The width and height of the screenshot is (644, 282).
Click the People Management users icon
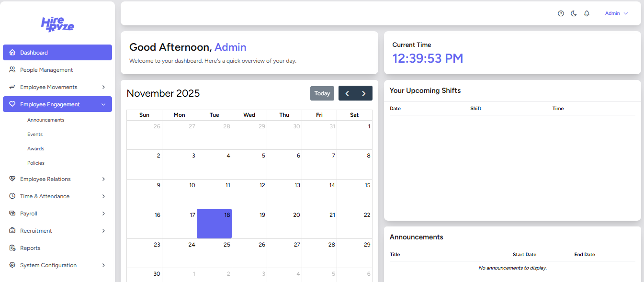click(x=12, y=70)
